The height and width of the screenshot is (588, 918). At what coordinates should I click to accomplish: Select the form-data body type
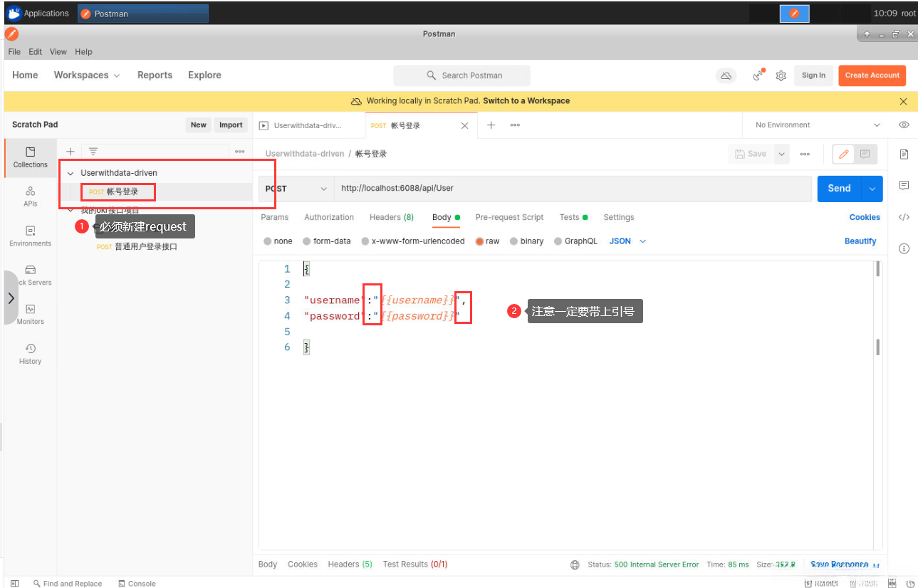point(327,241)
